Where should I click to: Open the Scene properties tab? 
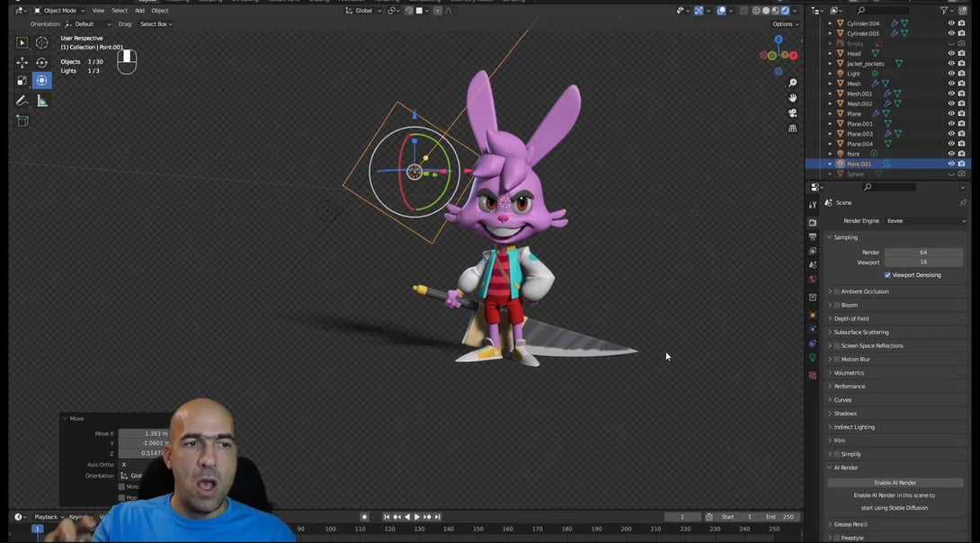click(813, 265)
